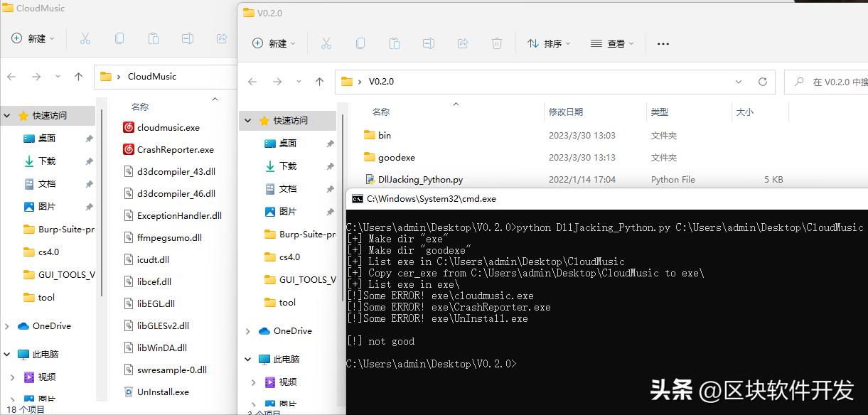Sort by 修改日期 column in V0.2.0
This screenshot has width=868, height=415.
pyautogui.click(x=566, y=112)
